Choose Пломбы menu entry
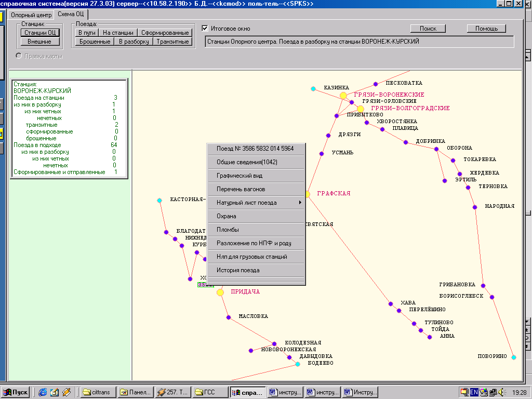Viewport: 532px width, 399px height. pyautogui.click(x=256, y=230)
